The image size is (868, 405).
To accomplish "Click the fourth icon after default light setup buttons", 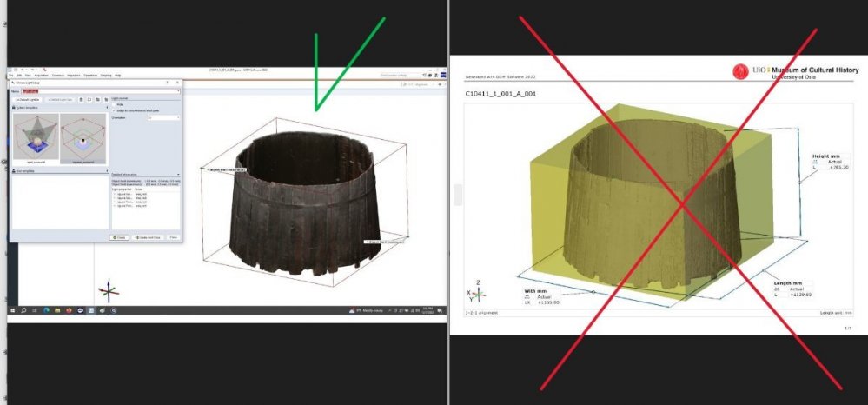I will coord(106,100).
